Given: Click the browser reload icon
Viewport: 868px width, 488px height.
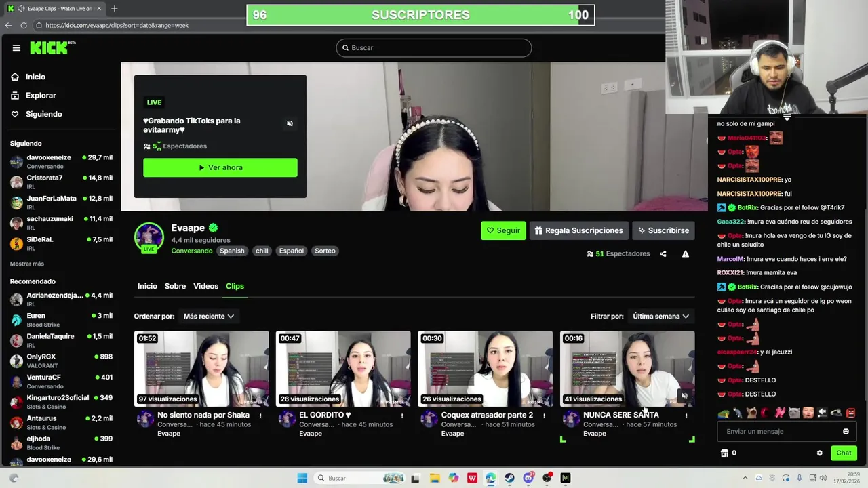Looking at the screenshot, I should point(24,25).
